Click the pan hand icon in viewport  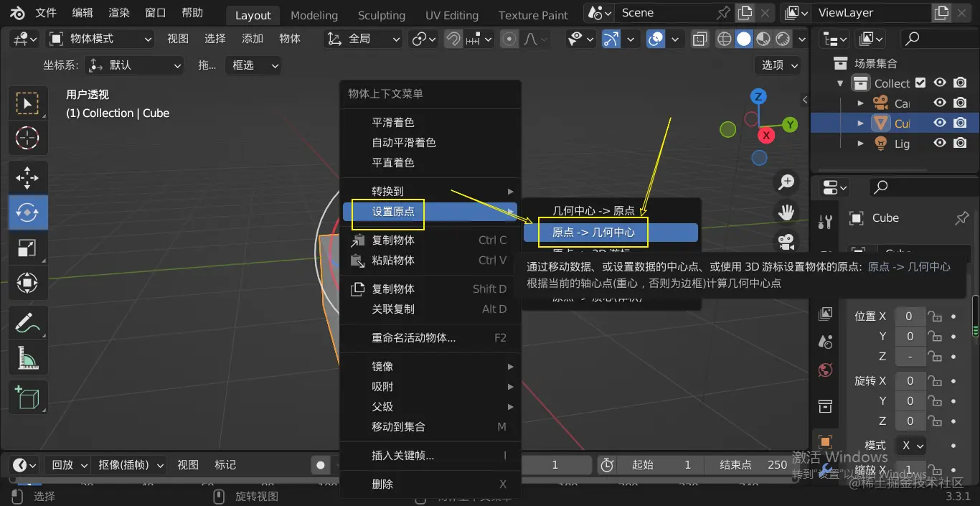[x=787, y=212]
